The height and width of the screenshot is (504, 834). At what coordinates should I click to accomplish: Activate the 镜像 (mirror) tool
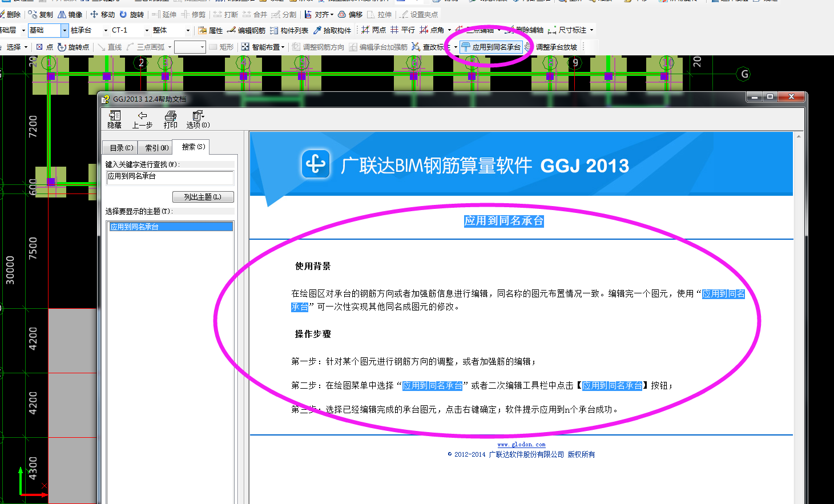pyautogui.click(x=70, y=14)
